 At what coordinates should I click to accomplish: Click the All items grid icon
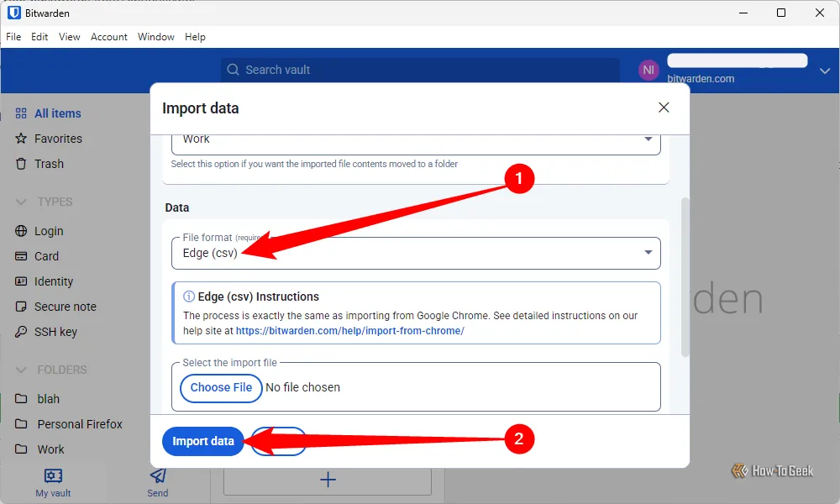click(21, 113)
